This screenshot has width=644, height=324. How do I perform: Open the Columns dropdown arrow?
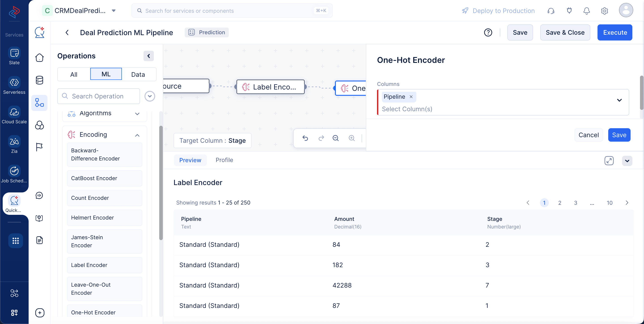[x=619, y=100]
